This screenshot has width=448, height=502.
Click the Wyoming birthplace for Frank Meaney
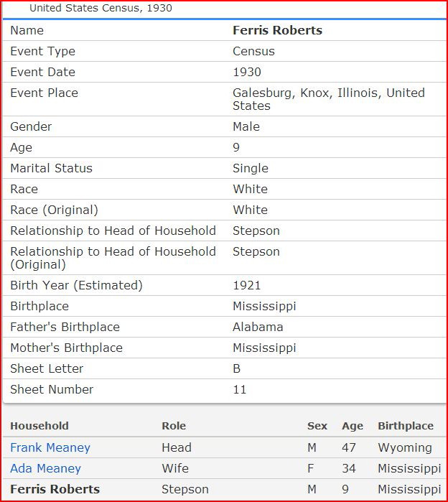pyautogui.click(x=405, y=447)
